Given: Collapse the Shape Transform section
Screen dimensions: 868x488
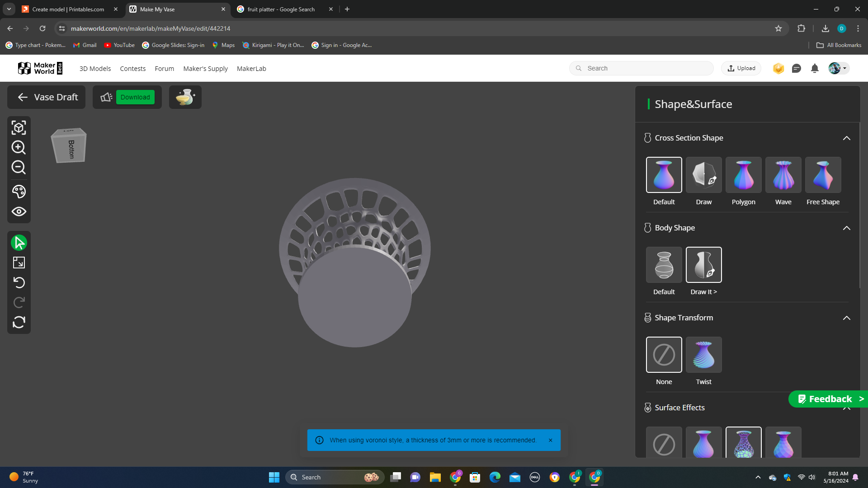Looking at the screenshot, I should pyautogui.click(x=846, y=318).
